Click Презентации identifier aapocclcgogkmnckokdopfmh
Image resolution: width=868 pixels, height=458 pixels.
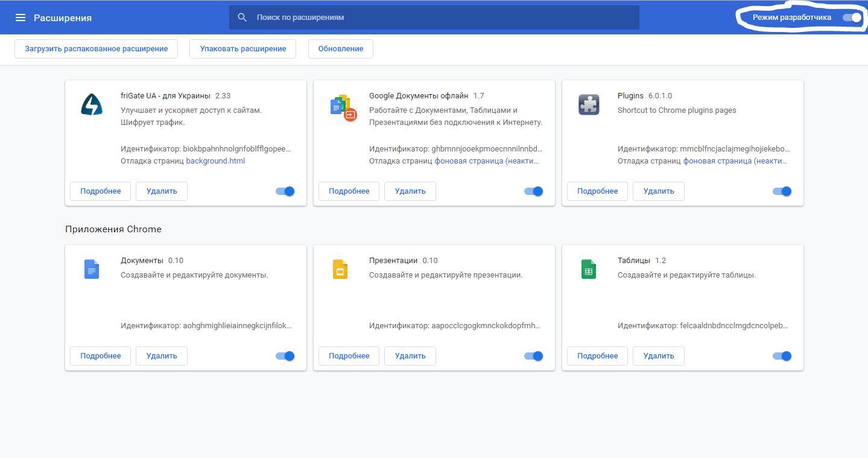point(486,326)
